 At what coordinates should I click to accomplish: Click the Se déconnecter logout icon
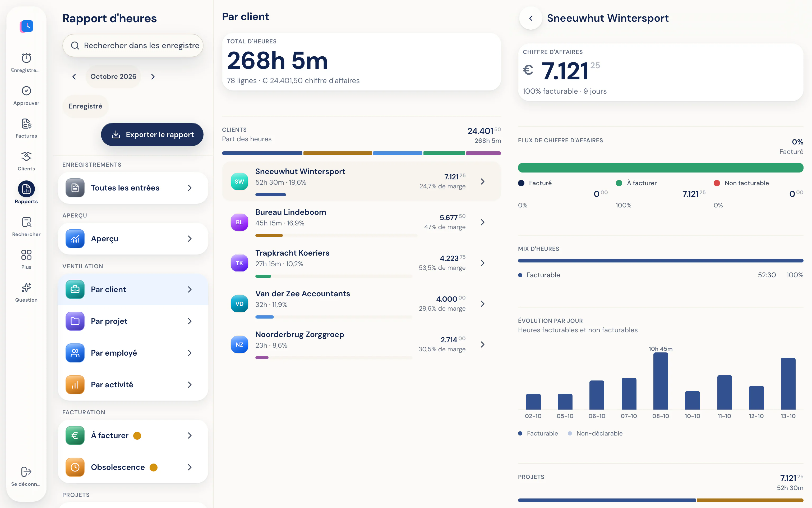click(26, 472)
